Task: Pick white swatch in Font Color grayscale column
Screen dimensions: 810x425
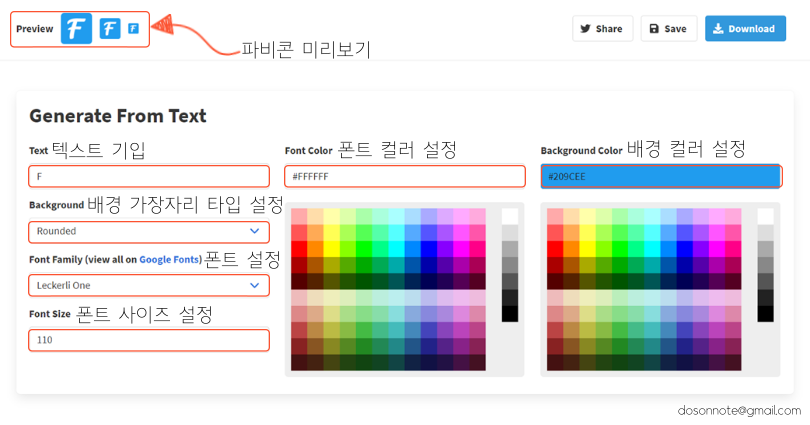Action: (510, 216)
